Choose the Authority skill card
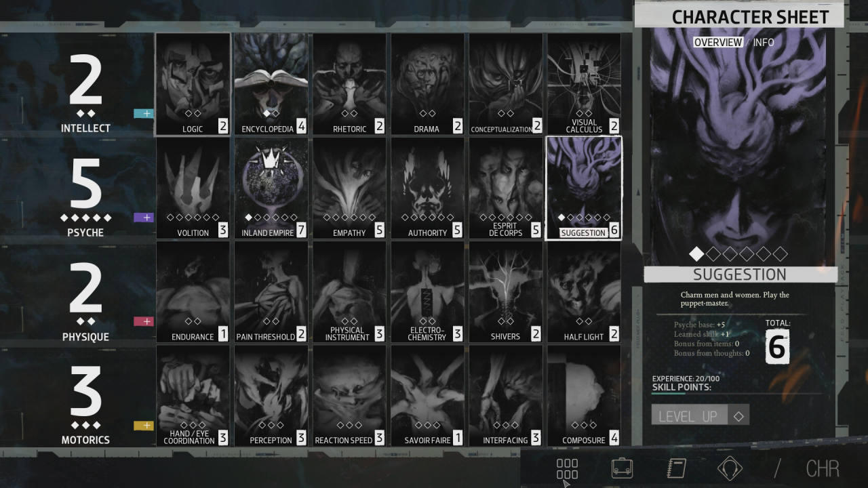868x488 pixels. click(427, 188)
